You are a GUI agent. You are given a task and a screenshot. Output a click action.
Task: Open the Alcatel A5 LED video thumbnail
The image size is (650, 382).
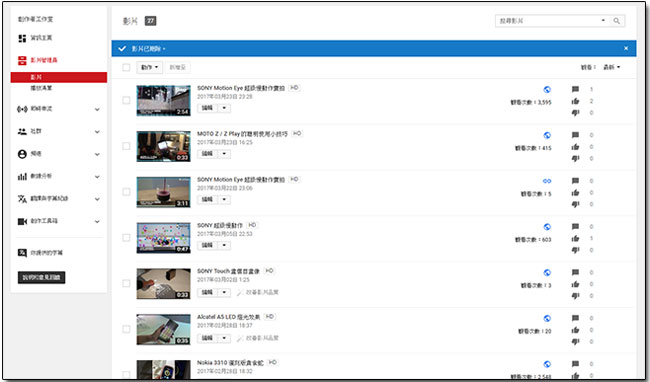pos(164,329)
